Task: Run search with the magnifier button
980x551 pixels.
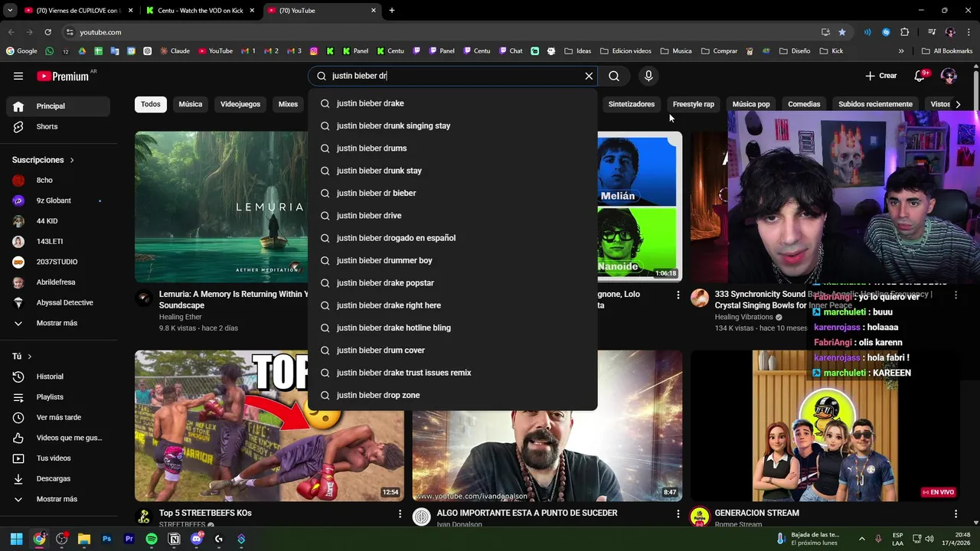Action: (614, 76)
